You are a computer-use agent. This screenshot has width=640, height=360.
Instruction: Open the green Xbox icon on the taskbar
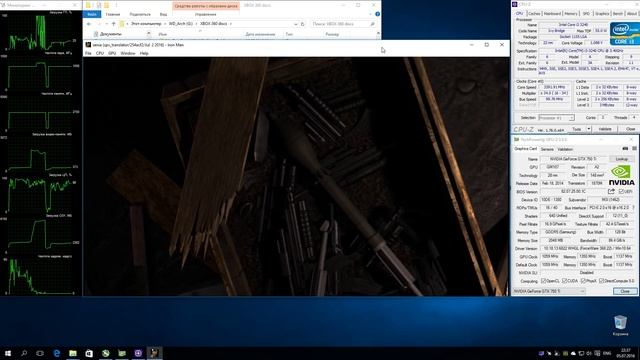click(x=105, y=353)
